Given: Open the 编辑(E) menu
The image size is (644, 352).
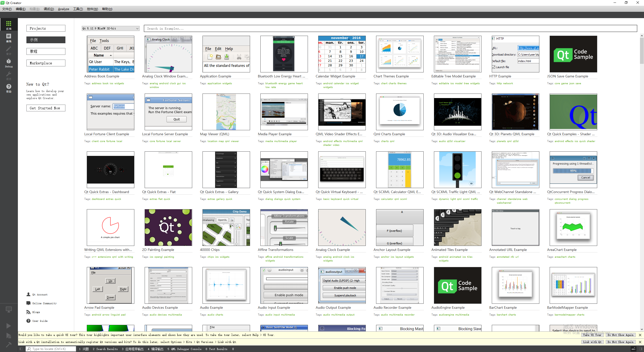Looking at the screenshot, I should pyautogui.click(x=21, y=9).
